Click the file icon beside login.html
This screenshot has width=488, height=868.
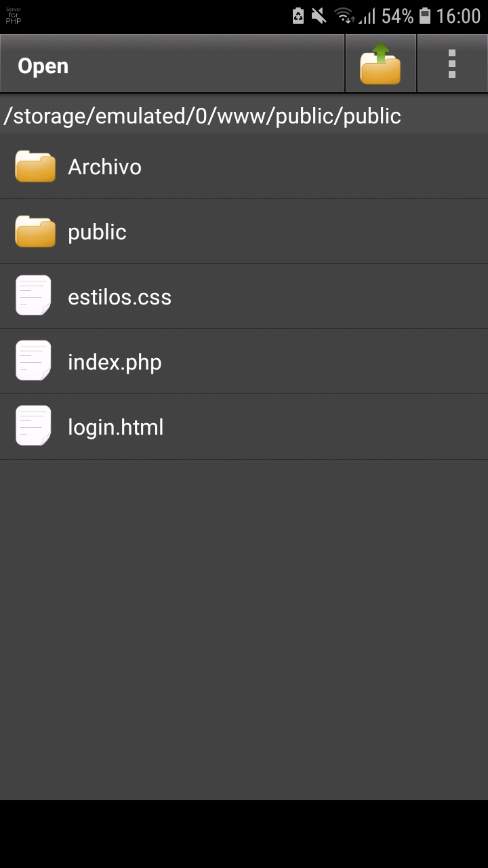pyautogui.click(x=33, y=425)
